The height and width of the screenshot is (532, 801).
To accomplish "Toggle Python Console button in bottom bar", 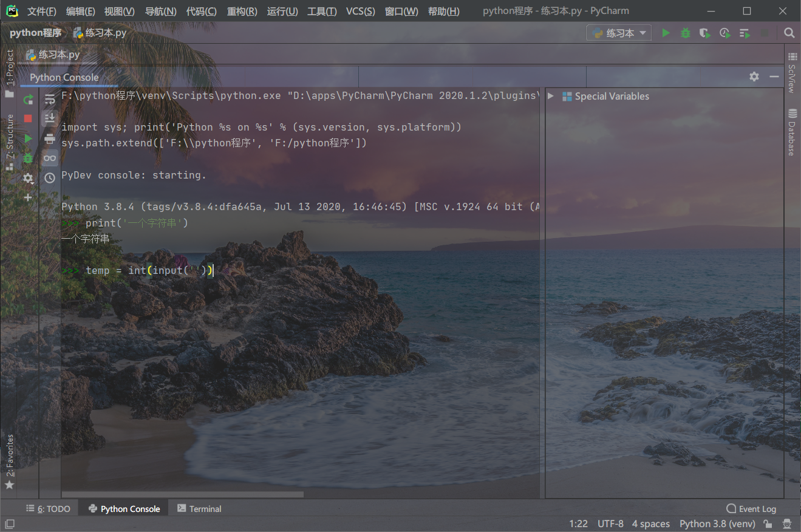I will (x=124, y=509).
